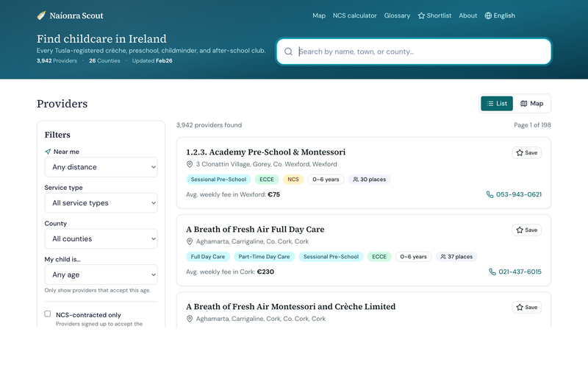Click the Part-Time Day Care tag
This screenshot has width=588, height=368.
coord(264,257)
